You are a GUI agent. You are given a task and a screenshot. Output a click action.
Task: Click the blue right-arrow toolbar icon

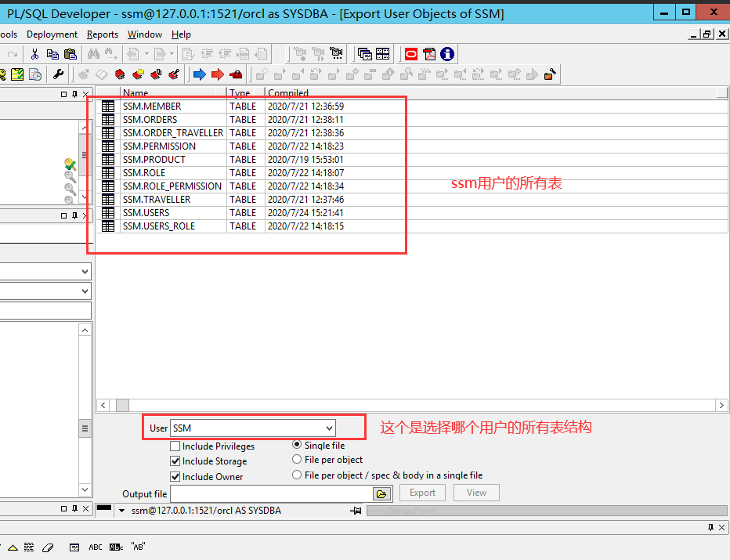[x=200, y=74]
